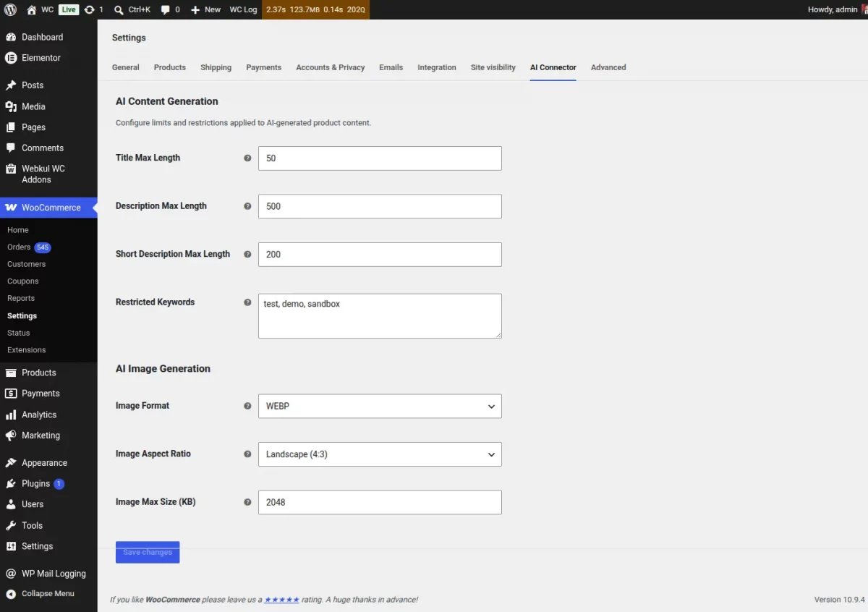Click the Plugins plug icon
The width and height of the screenshot is (868, 612).
11,484
